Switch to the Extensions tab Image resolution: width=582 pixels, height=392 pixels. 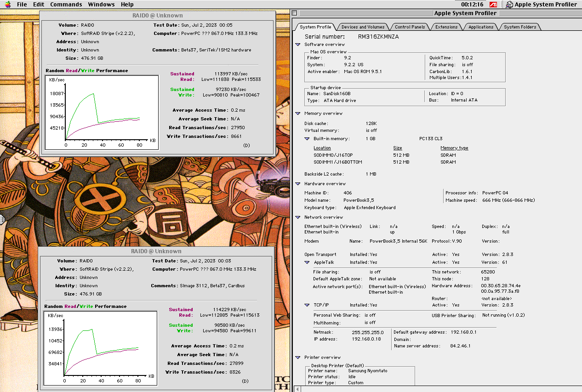coord(446,27)
